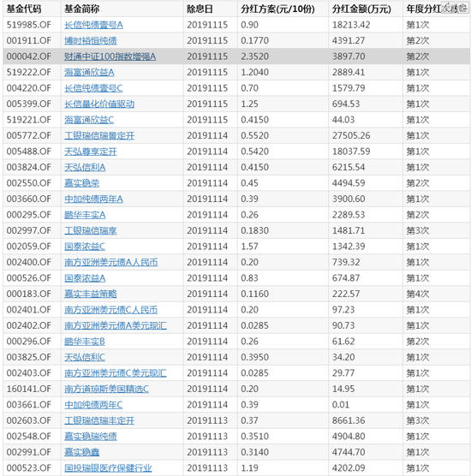Select fund code 002550.OF

pyautogui.click(x=29, y=183)
